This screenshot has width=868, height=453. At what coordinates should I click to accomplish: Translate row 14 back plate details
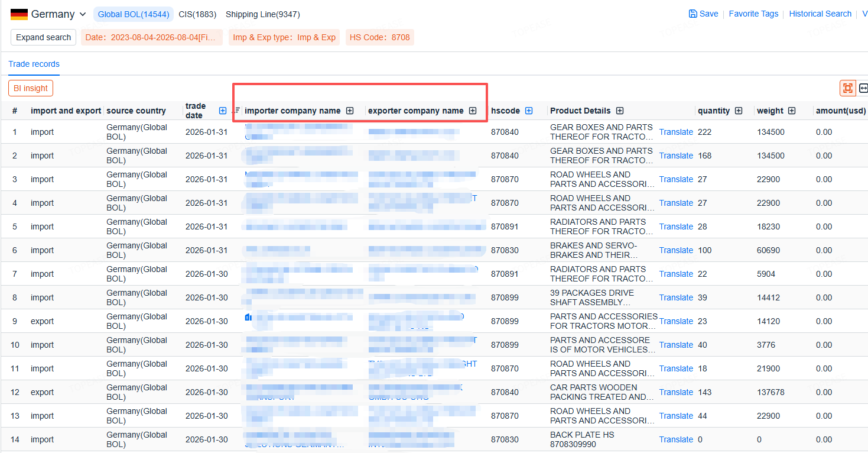[x=676, y=439]
